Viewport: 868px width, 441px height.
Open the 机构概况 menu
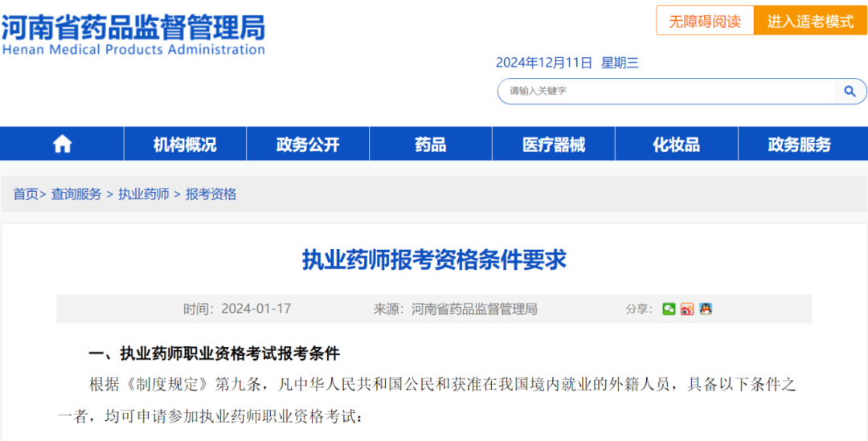185,145
